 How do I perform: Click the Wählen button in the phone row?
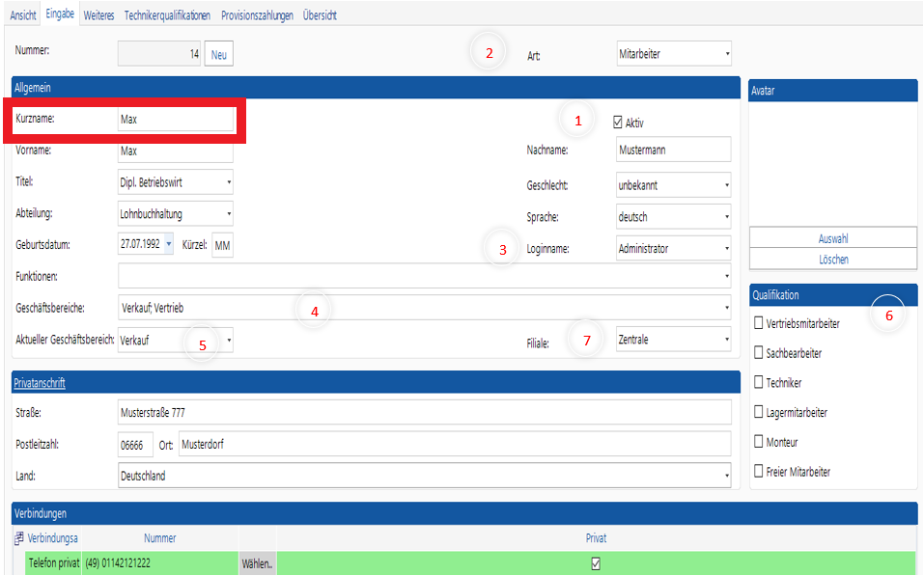coord(257,563)
